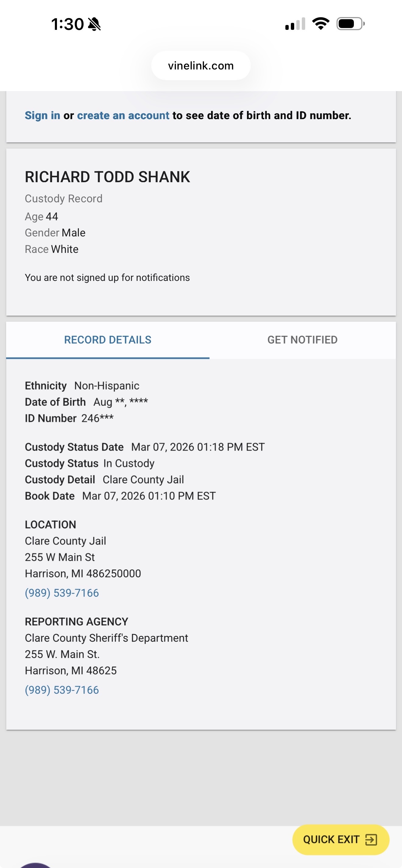Tap the masked ID Number 246***
402x868 pixels.
(97, 418)
